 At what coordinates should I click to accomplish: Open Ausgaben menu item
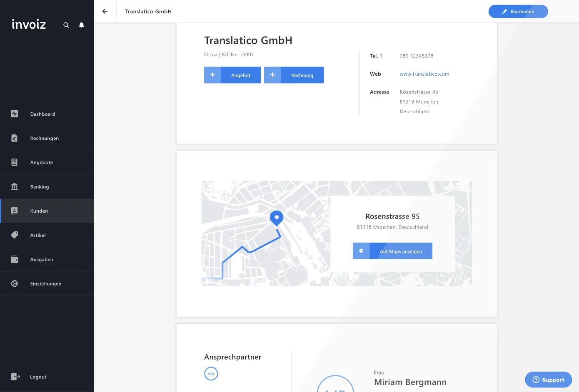pyautogui.click(x=47, y=259)
